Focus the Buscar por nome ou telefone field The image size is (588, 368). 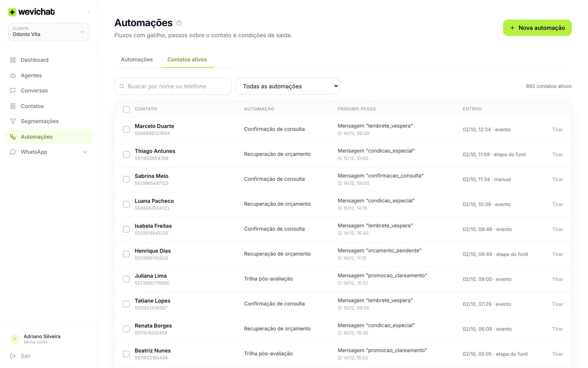(x=173, y=86)
